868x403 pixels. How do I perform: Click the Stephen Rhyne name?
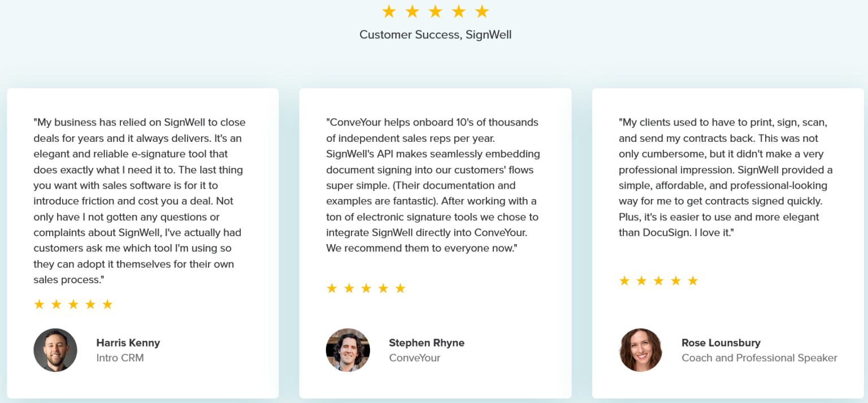point(427,343)
